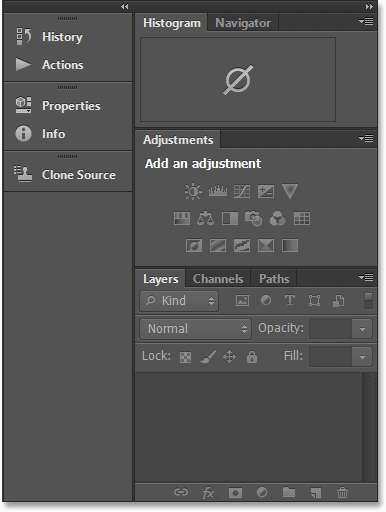Toggle pixel layers filter
Screen dimensions: 386x512
click(242, 301)
